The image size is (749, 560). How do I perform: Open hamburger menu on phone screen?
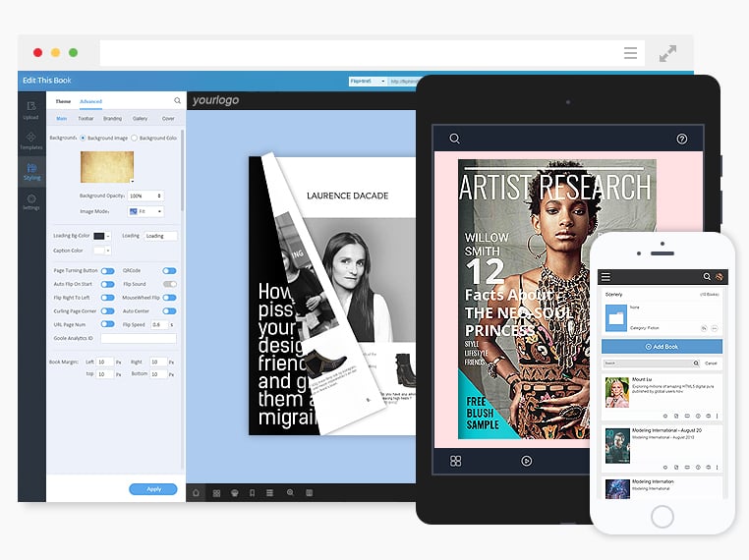pyautogui.click(x=606, y=277)
